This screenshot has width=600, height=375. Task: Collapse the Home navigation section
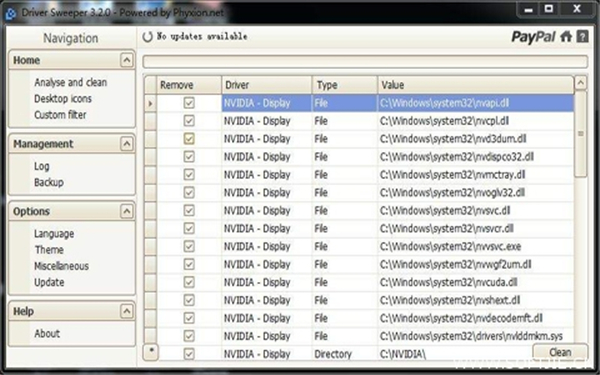click(127, 60)
